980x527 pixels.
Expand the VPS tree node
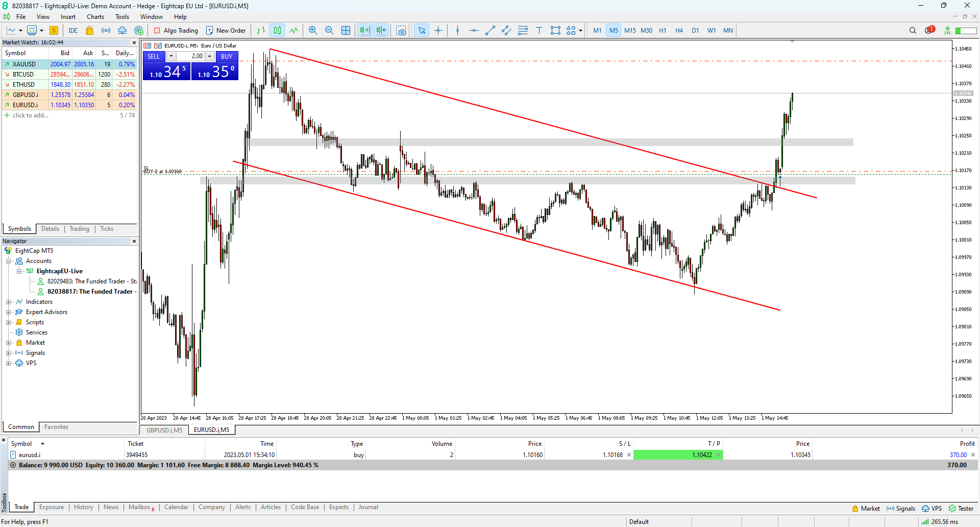(x=9, y=363)
